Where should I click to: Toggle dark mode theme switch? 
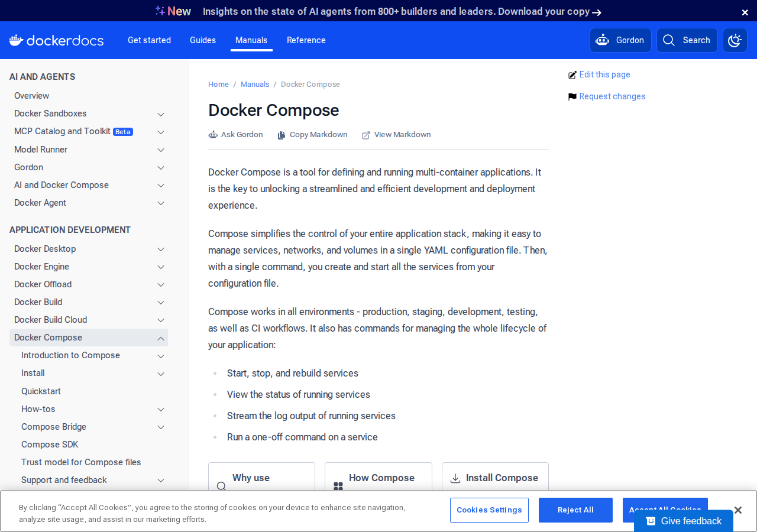point(735,40)
